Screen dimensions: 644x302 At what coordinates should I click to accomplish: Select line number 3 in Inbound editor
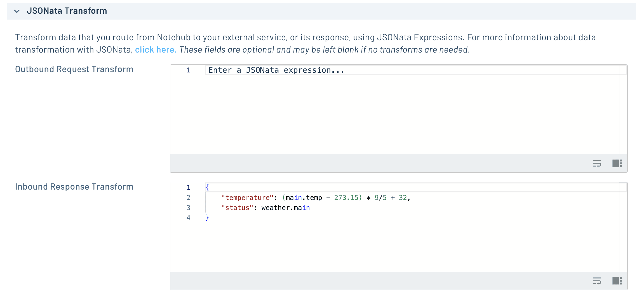[x=188, y=208]
